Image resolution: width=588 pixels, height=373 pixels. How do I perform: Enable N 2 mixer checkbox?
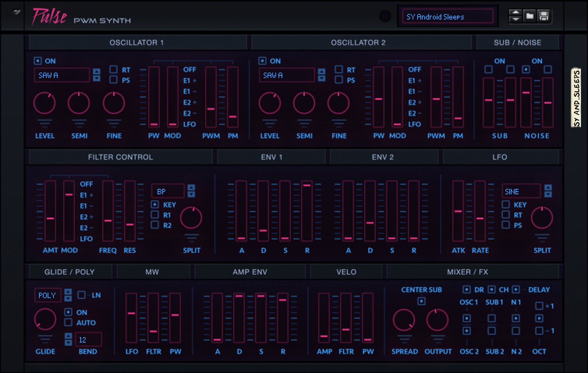(x=516, y=331)
